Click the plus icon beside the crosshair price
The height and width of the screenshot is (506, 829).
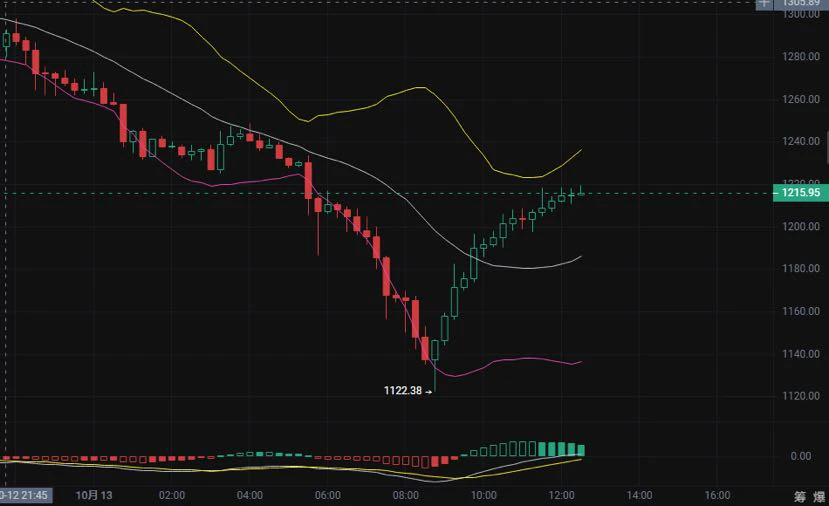click(764, 3)
